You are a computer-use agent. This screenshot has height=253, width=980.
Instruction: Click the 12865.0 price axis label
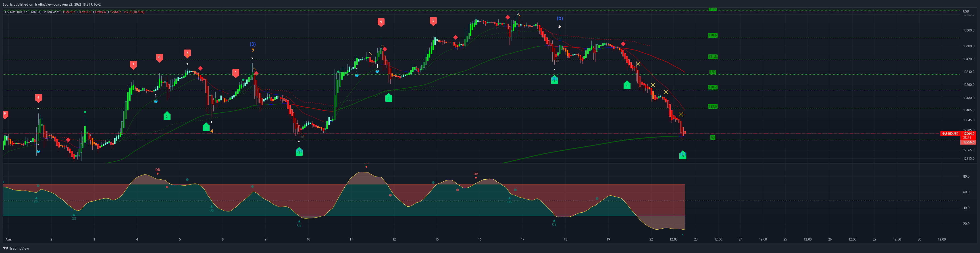pyautogui.click(x=969, y=150)
